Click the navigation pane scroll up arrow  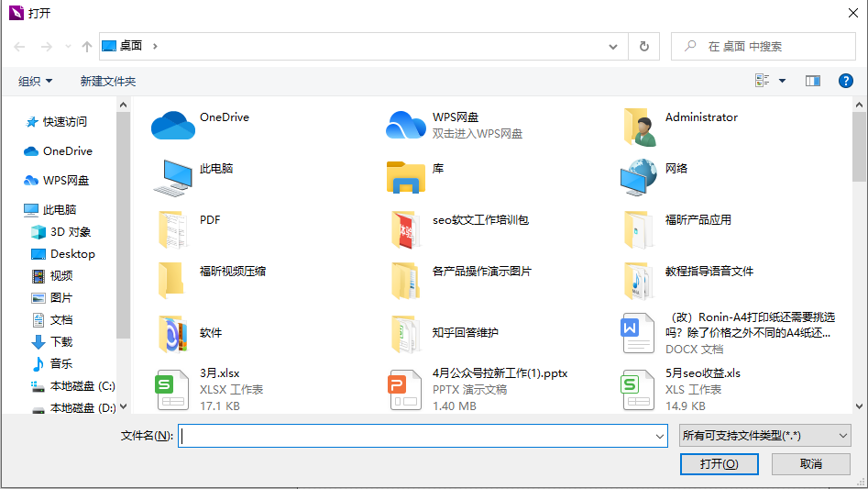123,105
